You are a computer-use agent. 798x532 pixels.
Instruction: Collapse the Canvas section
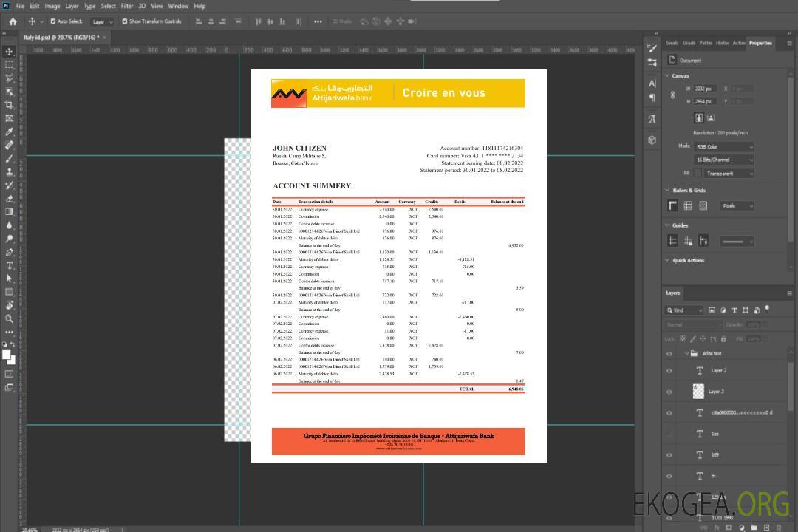pos(667,76)
